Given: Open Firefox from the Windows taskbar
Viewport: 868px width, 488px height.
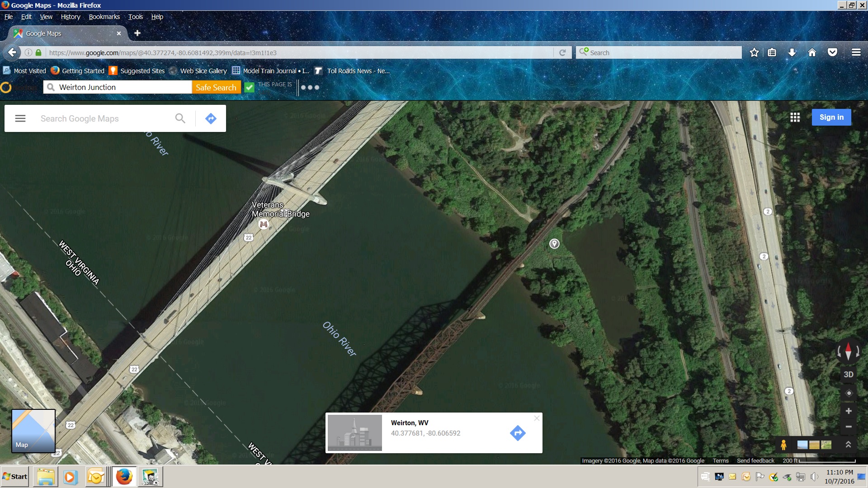Looking at the screenshot, I should 124,477.
